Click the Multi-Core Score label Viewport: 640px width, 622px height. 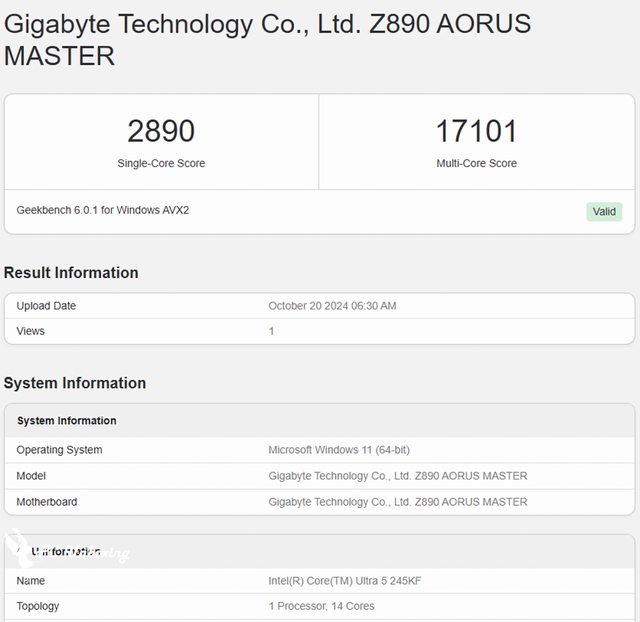coord(476,163)
